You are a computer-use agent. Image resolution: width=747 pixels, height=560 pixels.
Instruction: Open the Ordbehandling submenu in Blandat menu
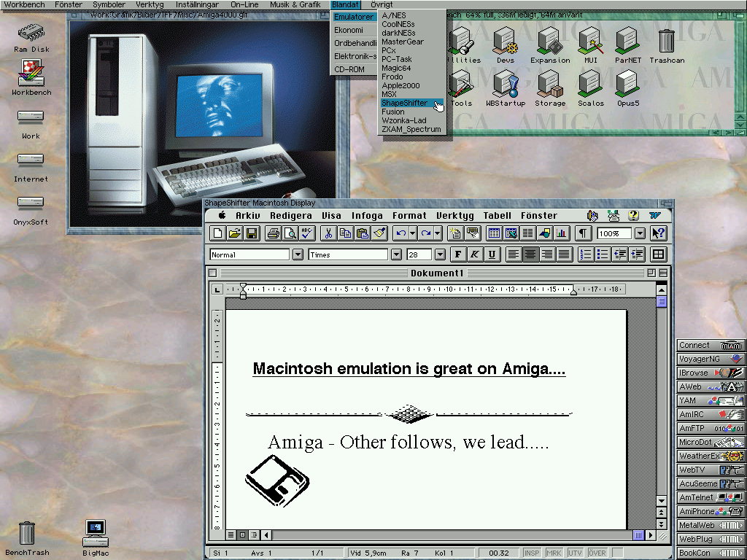point(354,43)
